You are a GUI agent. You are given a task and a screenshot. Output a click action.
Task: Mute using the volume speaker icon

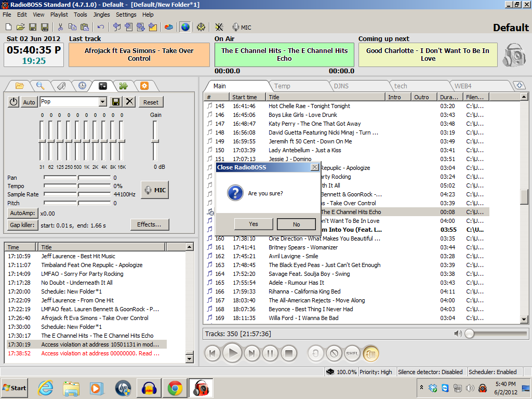point(458,334)
